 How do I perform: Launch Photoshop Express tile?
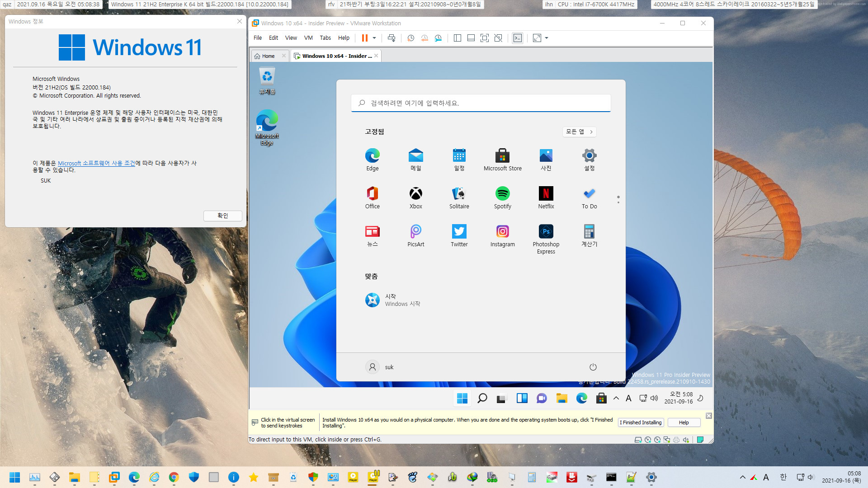tap(546, 239)
